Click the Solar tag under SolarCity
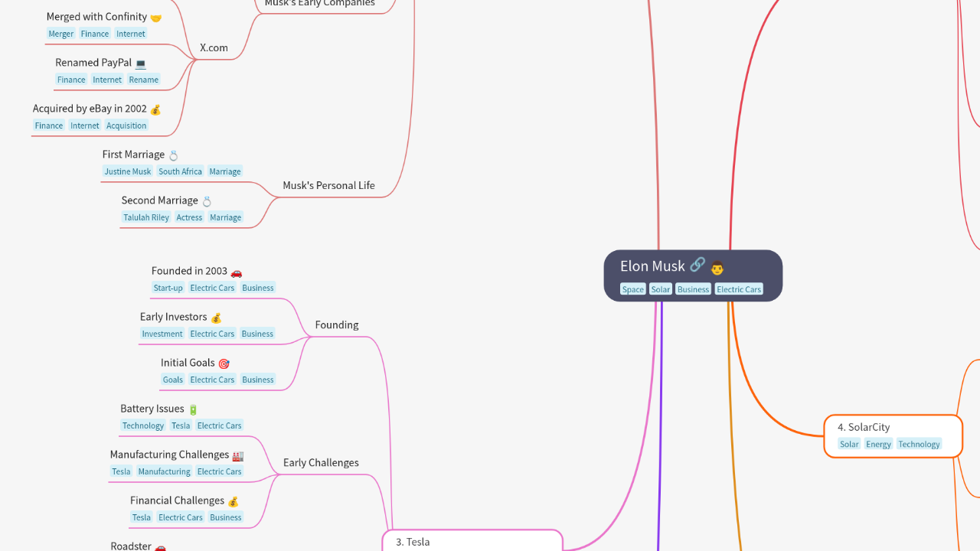Image resolution: width=980 pixels, height=551 pixels. [849, 444]
